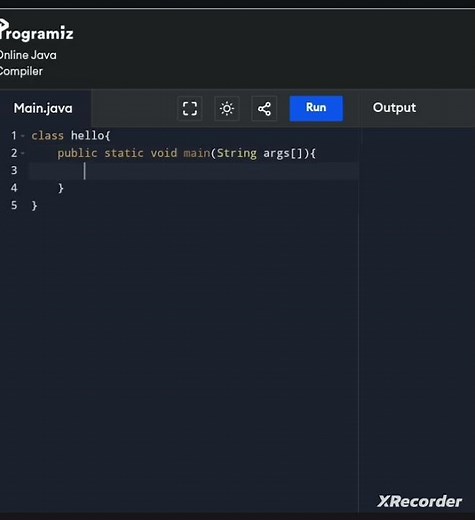Open fullscreen mode for the editor
475x520 pixels.
click(190, 108)
